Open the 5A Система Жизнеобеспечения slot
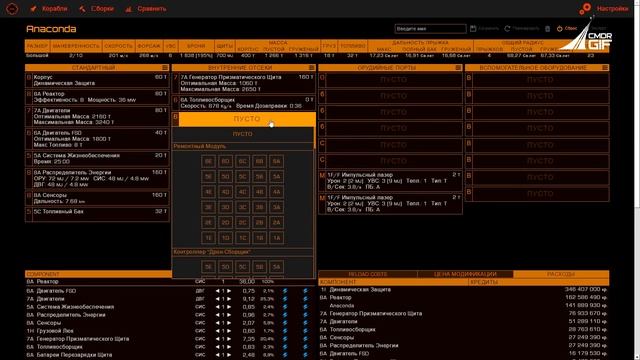The height and width of the screenshot is (360, 640). click(x=97, y=159)
